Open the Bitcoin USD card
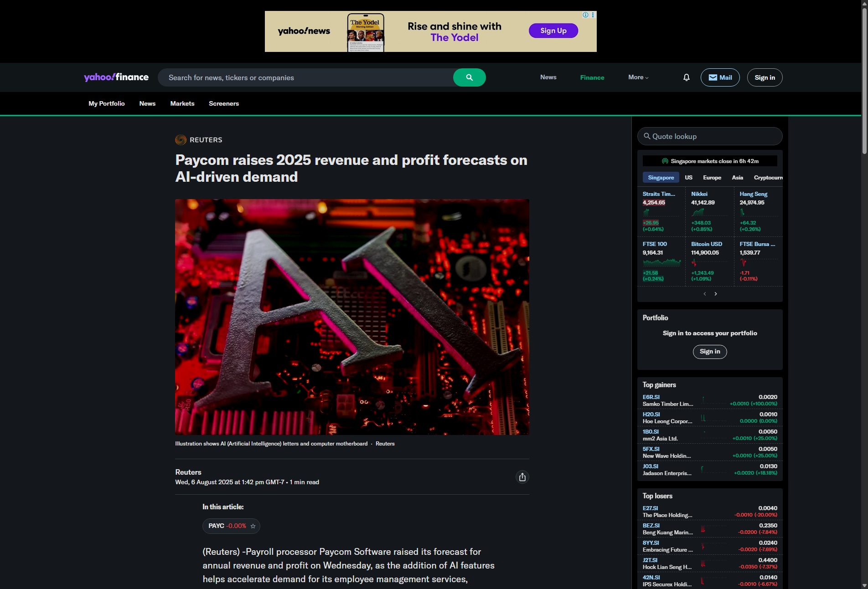The height and width of the screenshot is (589, 868). point(709,261)
